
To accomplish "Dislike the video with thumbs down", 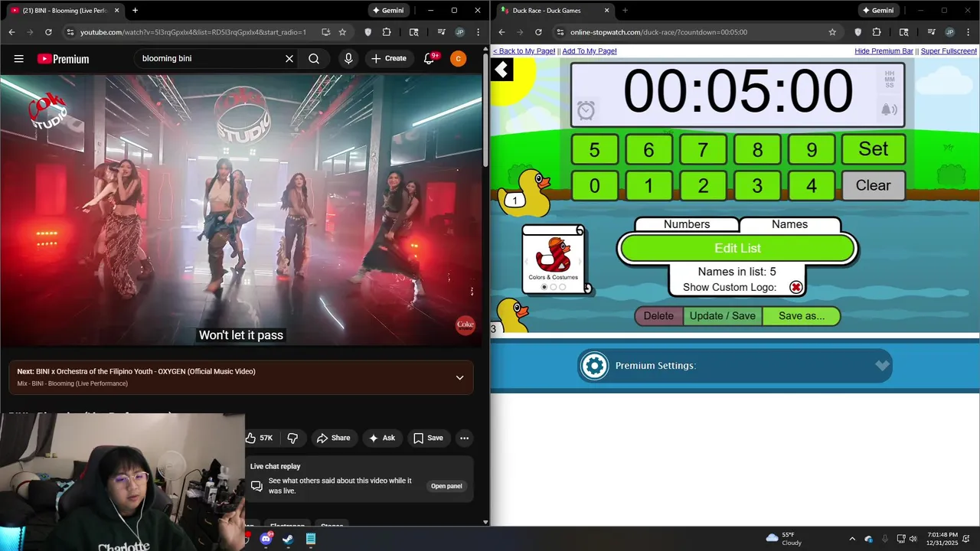I will click(x=292, y=438).
